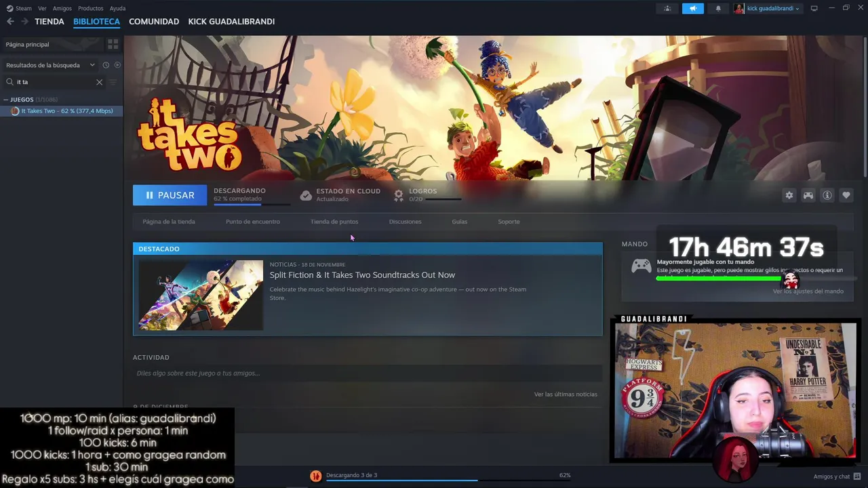Go forward with the right arrow

coord(24,22)
